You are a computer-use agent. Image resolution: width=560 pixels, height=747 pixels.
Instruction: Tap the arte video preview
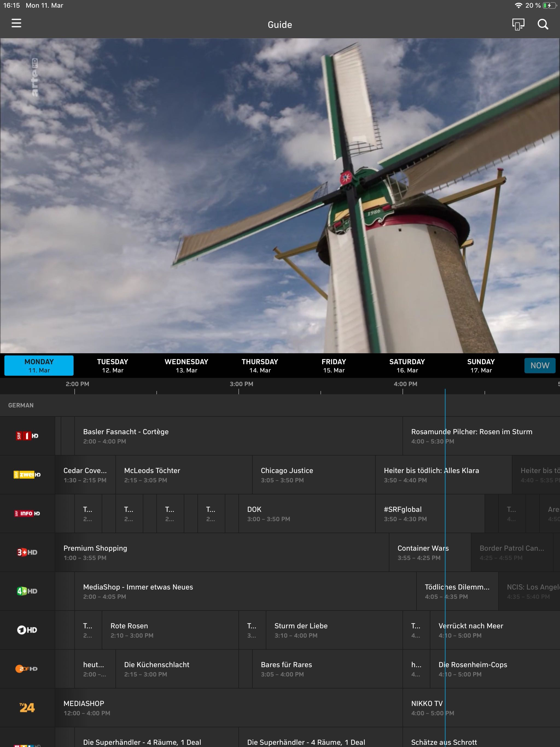point(280,195)
